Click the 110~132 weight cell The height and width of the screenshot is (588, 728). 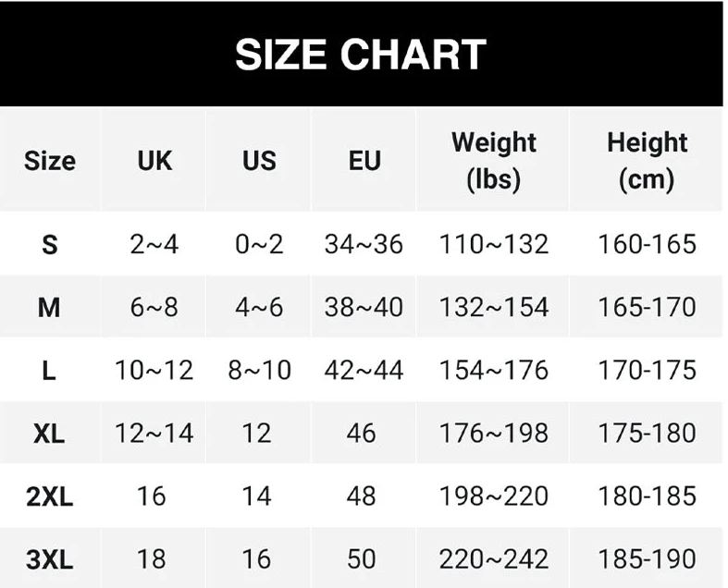tap(494, 244)
